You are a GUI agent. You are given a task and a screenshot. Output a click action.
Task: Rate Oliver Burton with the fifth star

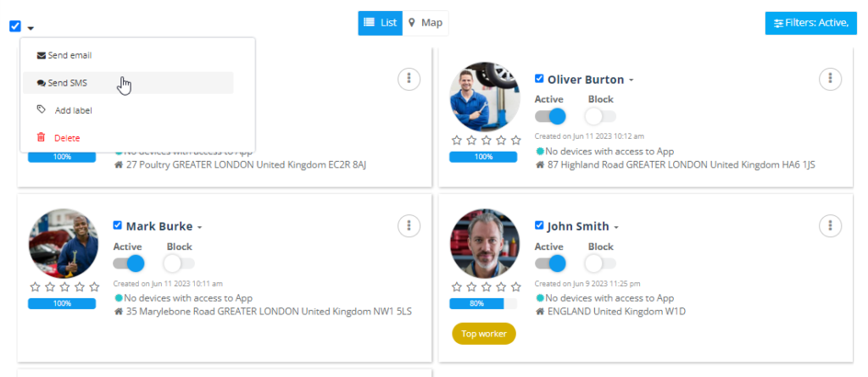(516, 140)
